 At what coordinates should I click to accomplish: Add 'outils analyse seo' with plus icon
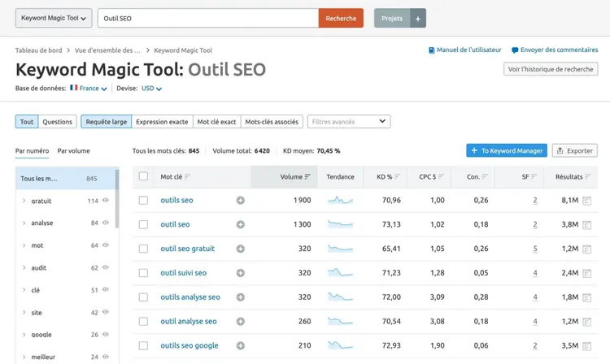point(241,297)
